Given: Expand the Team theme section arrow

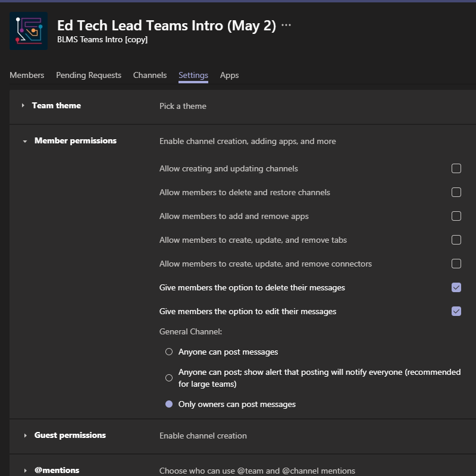Looking at the screenshot, I should [x=23, y=105].
